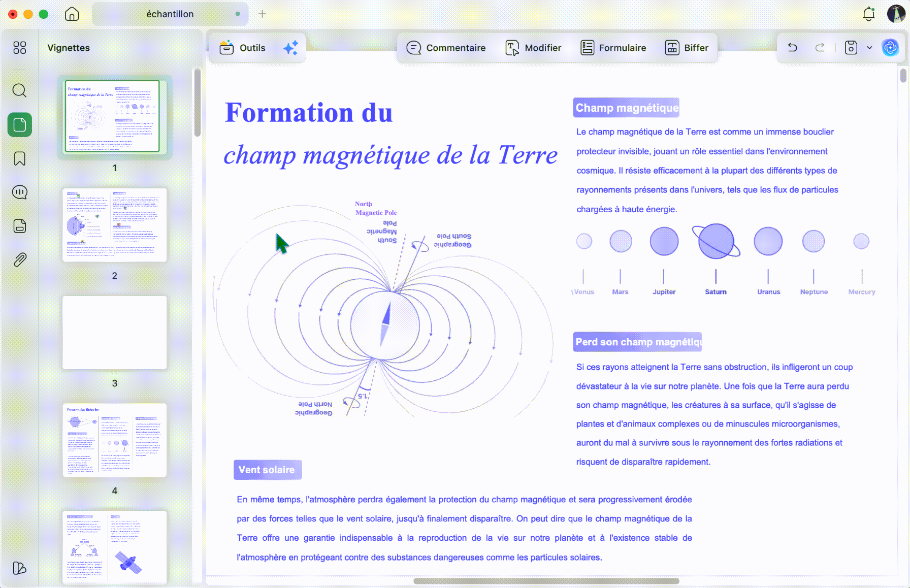Viewport: 910px width, 588px height.
Task: Open the bookmarks panel
Action: [x=20, y=158]
